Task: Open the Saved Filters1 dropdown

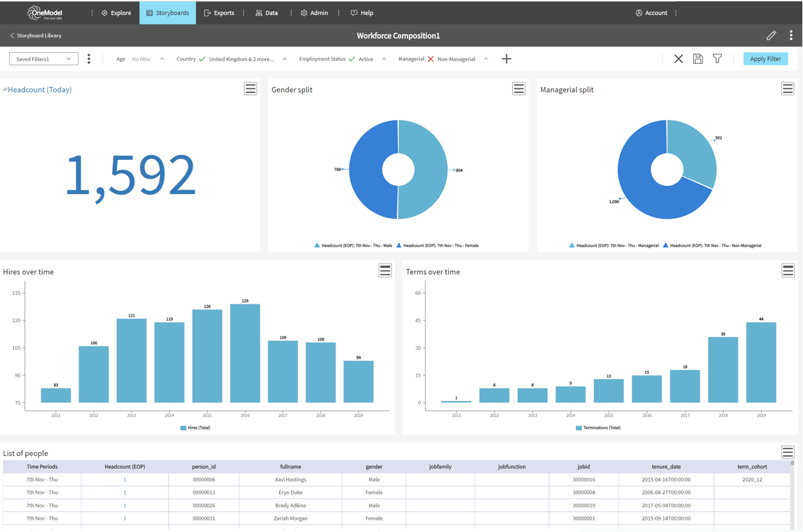Action: coord(43,59)
